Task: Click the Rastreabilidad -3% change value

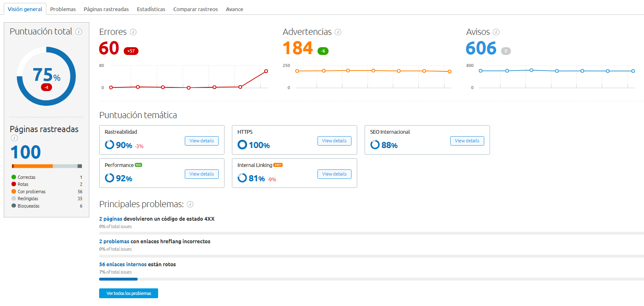Action: coord(139,146)
